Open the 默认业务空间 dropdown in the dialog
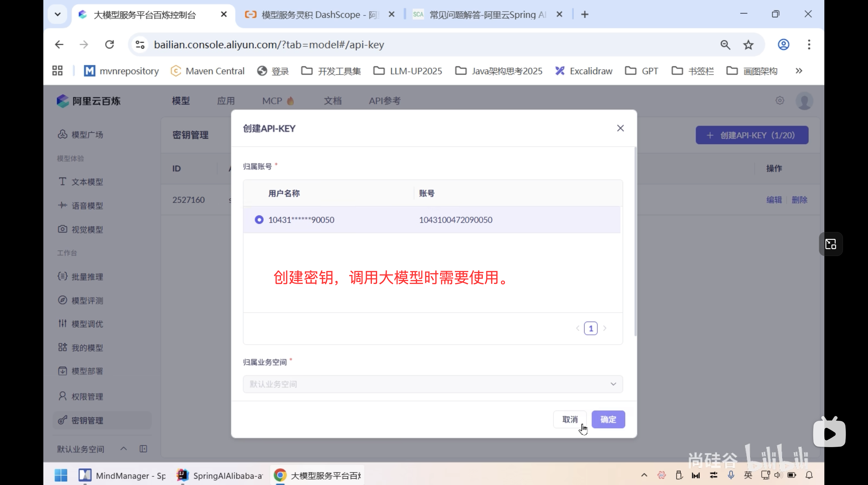Image resolution: width=868 pixels, height=485 pixels. click(x=432, y=384)
